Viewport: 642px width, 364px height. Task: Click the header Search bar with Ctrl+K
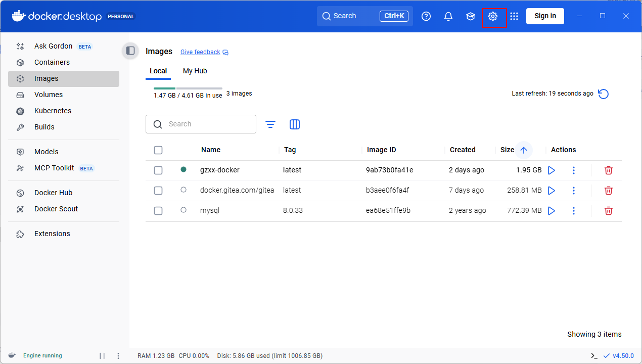coord(365,16)
